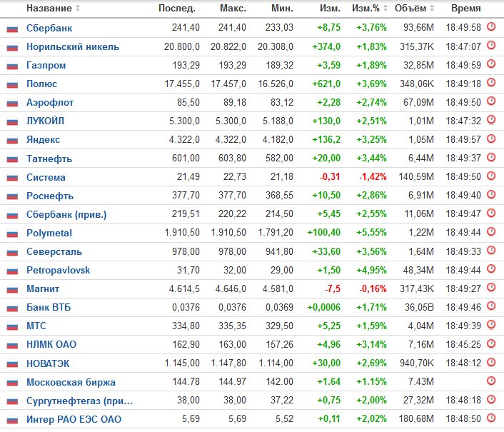
Task: Open the НЛМК ОАО stock link
Action: pos(51,345)
